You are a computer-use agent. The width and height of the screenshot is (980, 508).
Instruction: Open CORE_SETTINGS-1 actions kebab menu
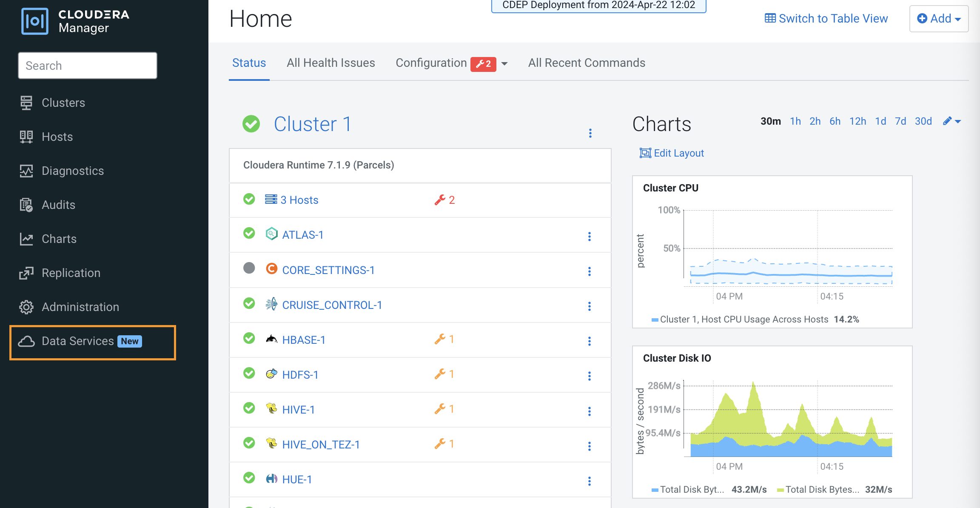[589, 271]
